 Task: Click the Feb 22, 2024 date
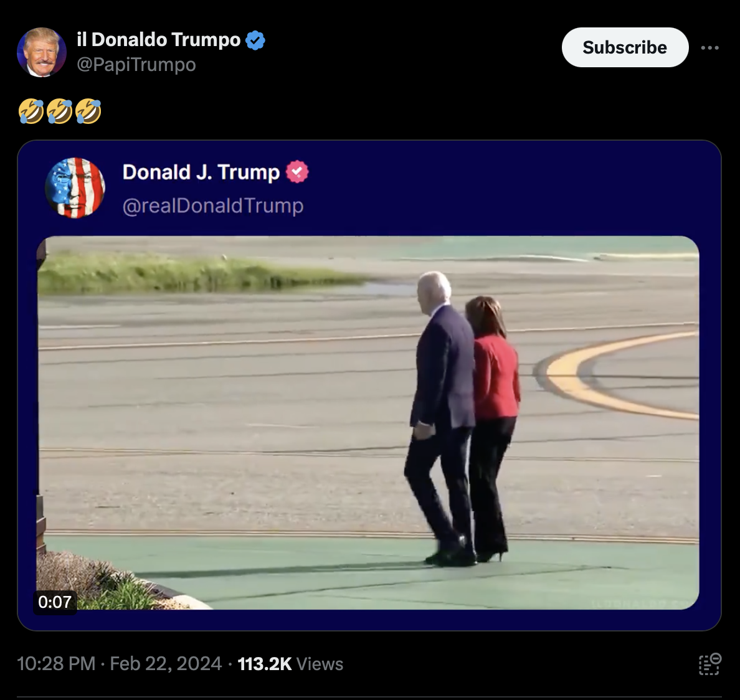(166, 664)
